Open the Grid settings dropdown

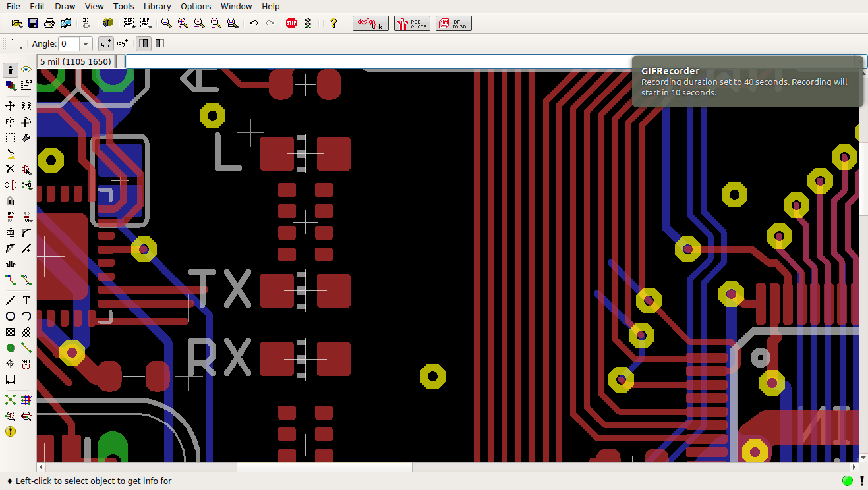click(x=17, y=44)
